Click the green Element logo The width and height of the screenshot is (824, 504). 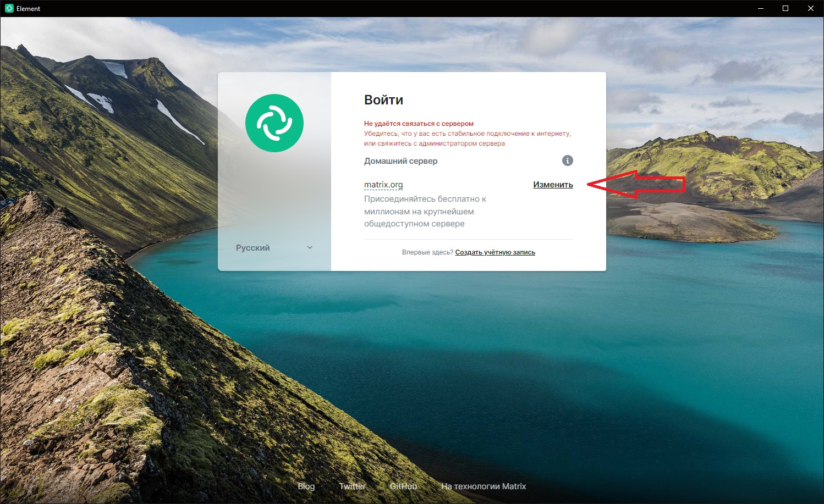coord(274,123)
